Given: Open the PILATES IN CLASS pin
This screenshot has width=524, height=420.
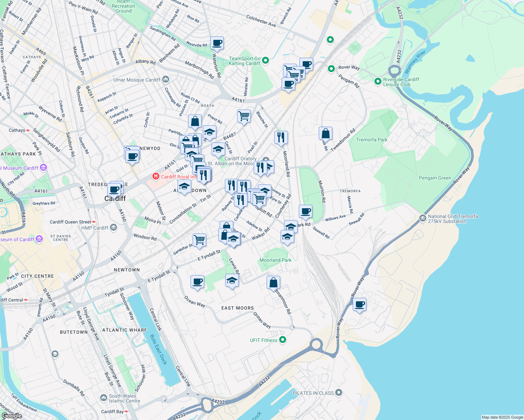Looking at the screenshot, I should (x=338, y=393).
